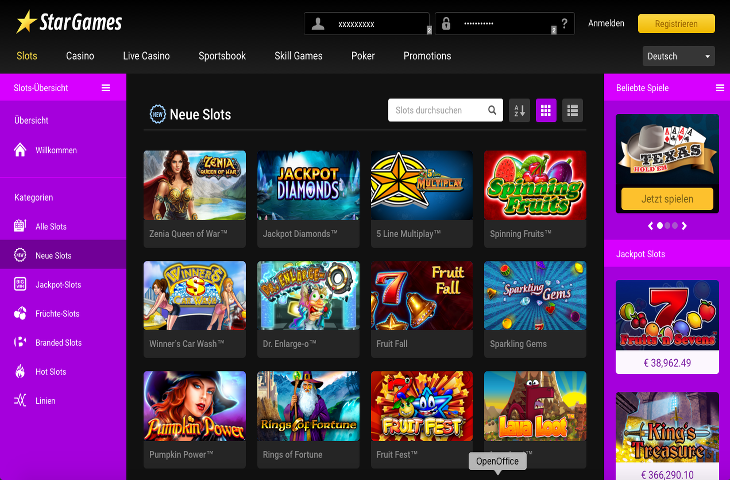This screenshot has height=480, width=730.
Task: Open Dr. Enlarge-o game thumbnail
Action: [x=308, y=296]
